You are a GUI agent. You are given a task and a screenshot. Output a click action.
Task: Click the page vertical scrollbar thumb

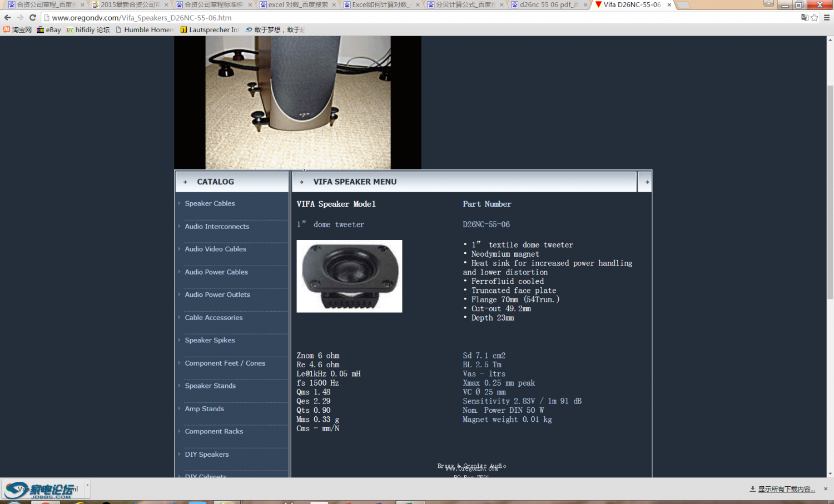(x=830, y=192)
